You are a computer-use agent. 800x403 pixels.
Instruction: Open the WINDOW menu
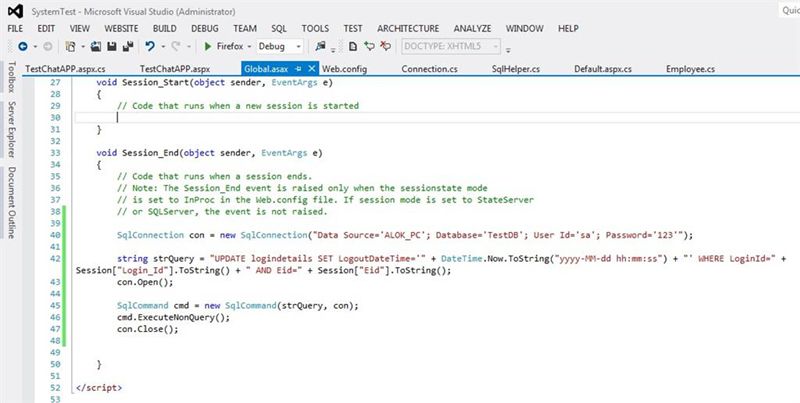click(524, 29)
